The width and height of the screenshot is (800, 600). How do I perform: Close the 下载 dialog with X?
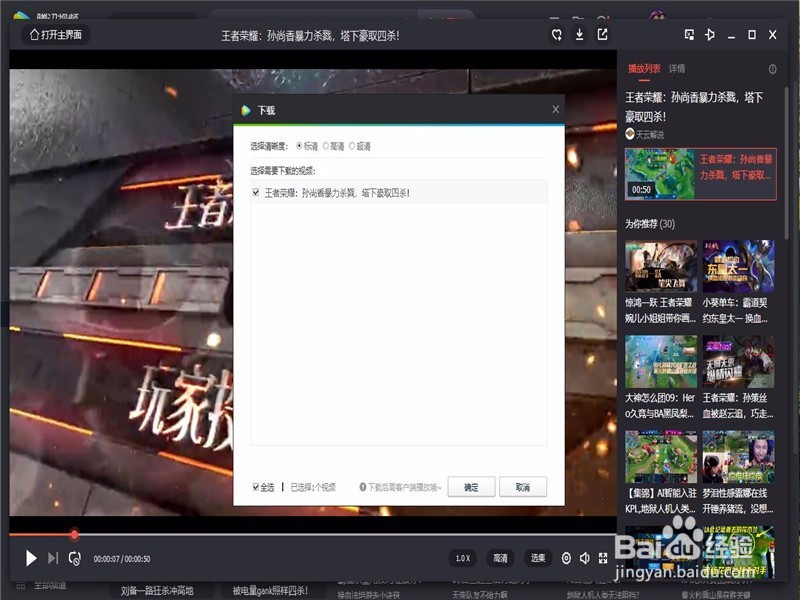(x=556, y=109)
